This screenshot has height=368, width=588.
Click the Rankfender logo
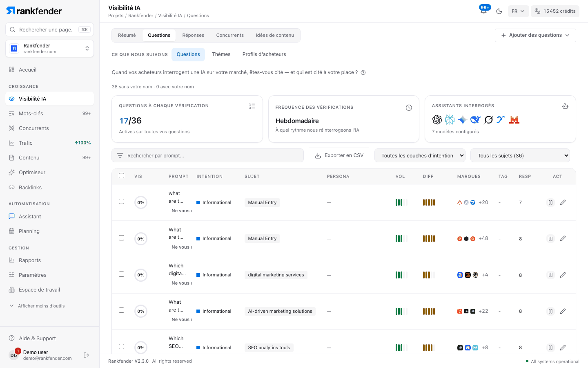34,11
